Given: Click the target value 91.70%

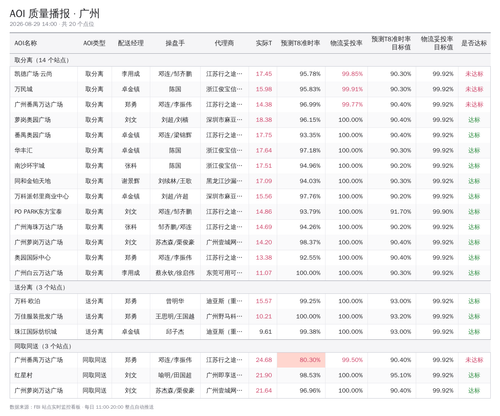Looking at the screenshot, I should click(401, 212).
